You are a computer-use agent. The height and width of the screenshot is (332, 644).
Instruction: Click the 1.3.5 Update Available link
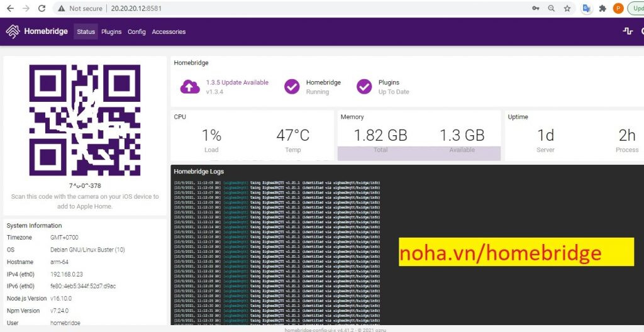pos(237,82)
